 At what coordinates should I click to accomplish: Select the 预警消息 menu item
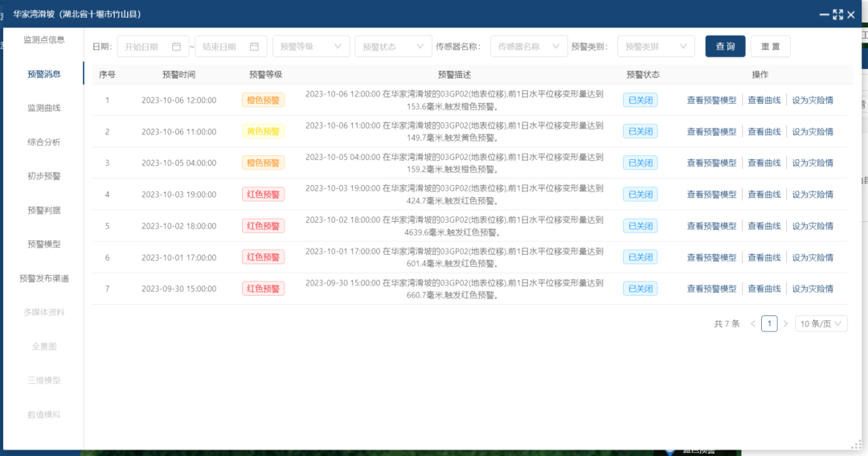click(x=43, y=74)
